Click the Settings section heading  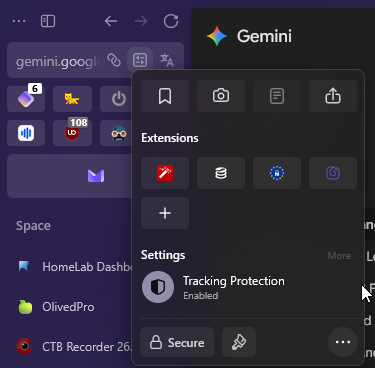point(163,255)
